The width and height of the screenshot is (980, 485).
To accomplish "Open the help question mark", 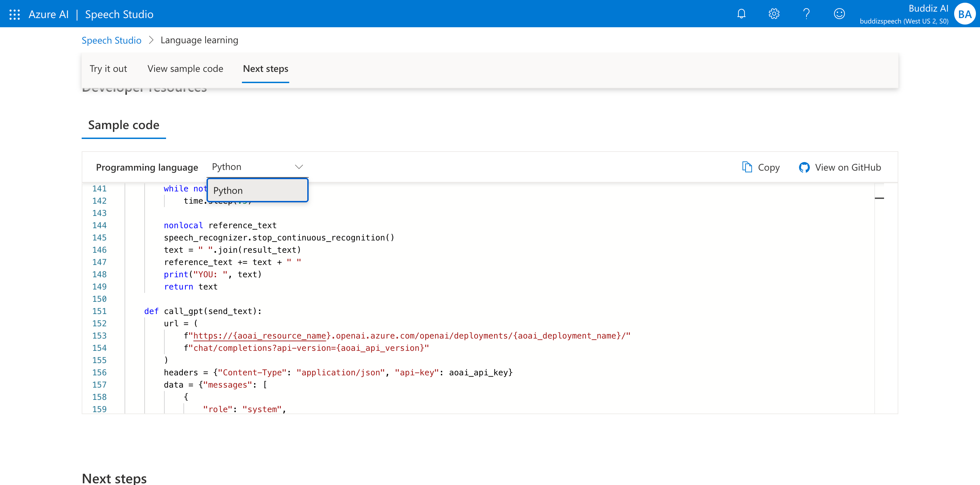I will 806,14.
